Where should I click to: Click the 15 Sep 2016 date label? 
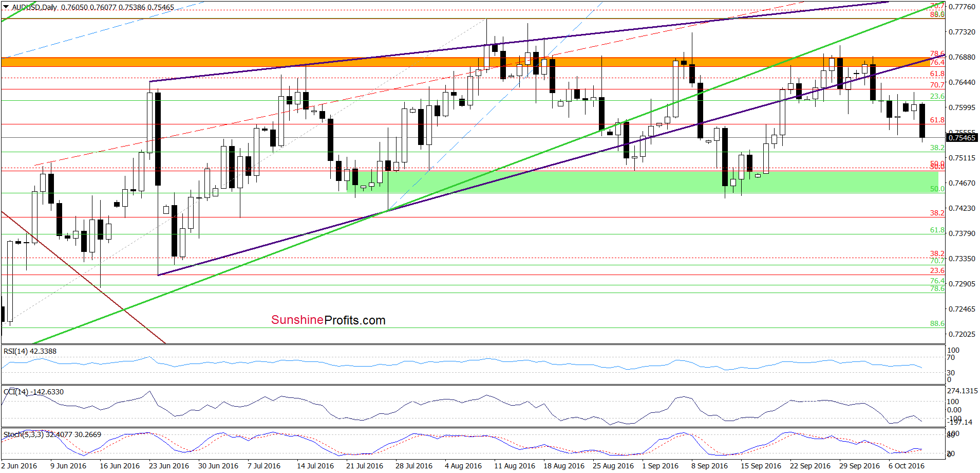[761, 466]
